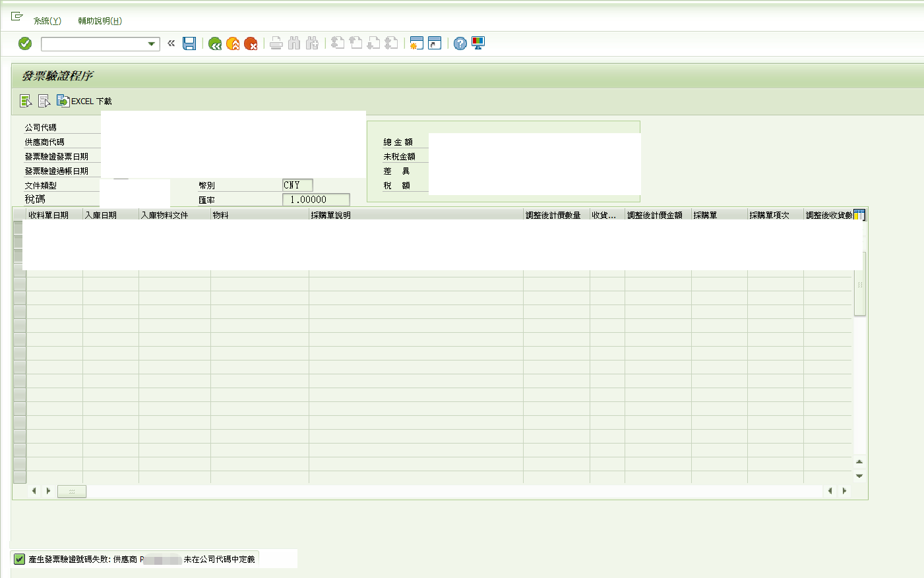Select the 入庫物料文件 column header
This screenshot has height=578, width=924.
coord(175,215)
